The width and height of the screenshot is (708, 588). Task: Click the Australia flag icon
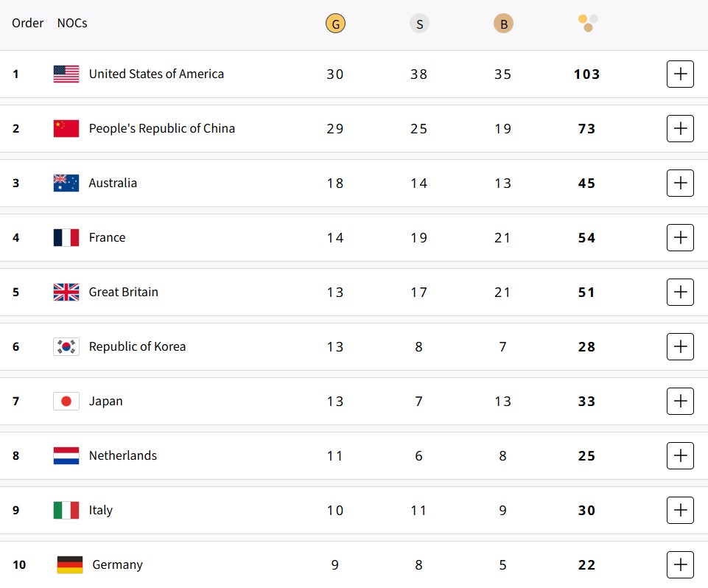pos(66,183)
